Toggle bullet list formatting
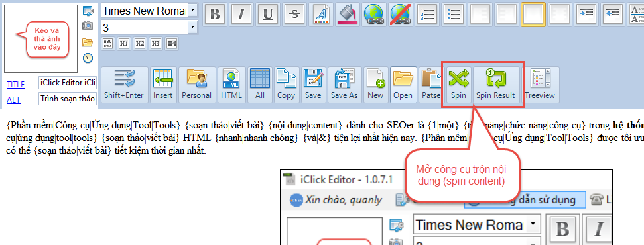The image size is (644, 245). pos(454,15)
